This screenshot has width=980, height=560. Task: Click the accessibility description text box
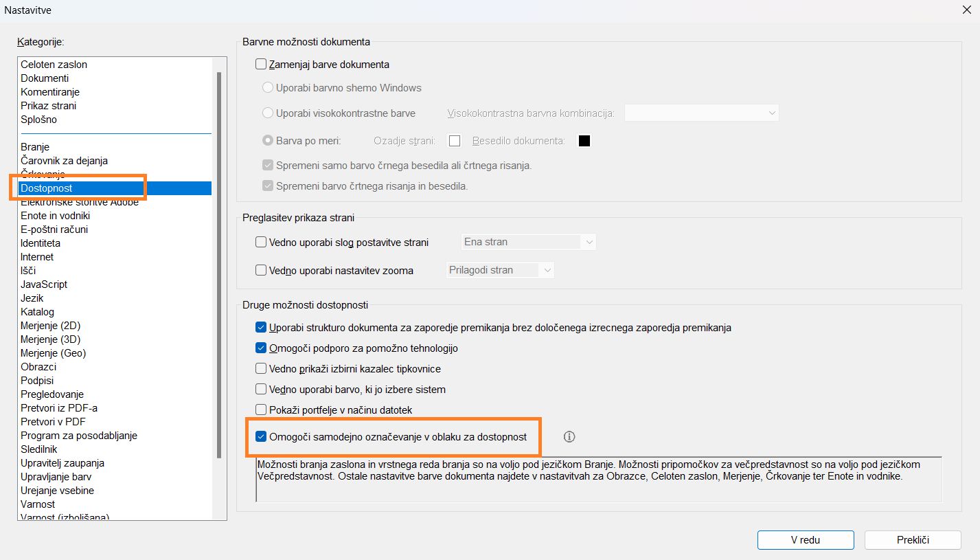point(599,480)
